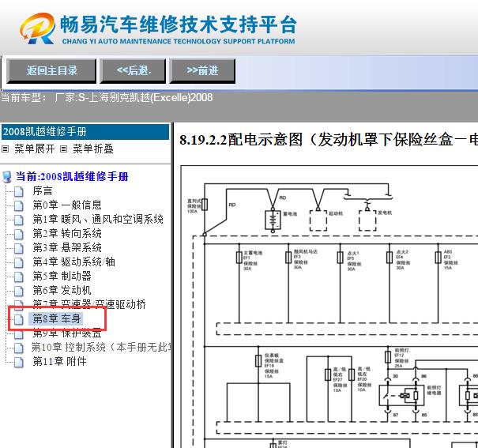Collapse all menus via 菜单折叠
478x448 pixels.
(x=93, y=149)
